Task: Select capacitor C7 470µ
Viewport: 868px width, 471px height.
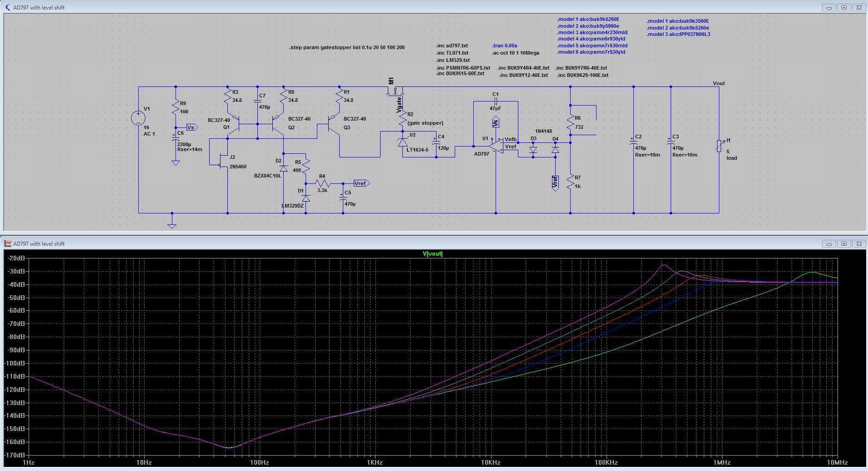Action: click(257, 101)
